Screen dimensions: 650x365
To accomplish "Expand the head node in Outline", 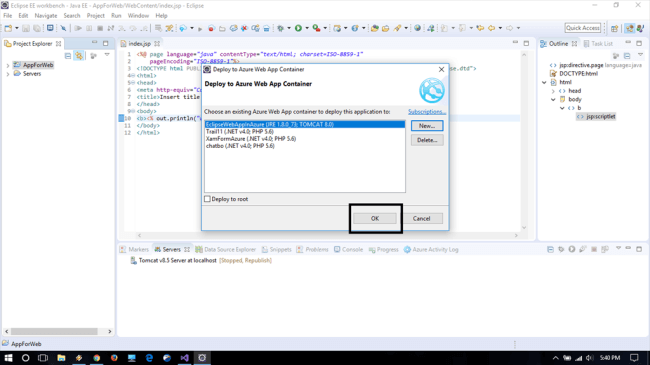I will (553, 91).
